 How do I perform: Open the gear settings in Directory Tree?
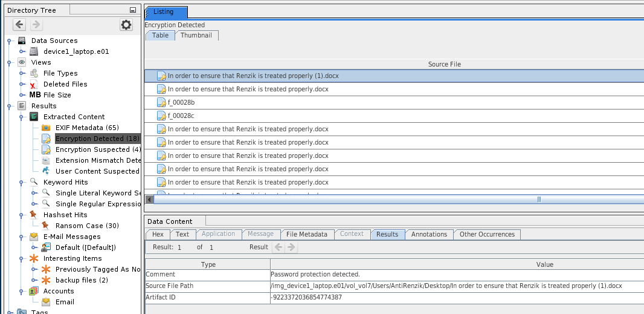click(126, 25)
